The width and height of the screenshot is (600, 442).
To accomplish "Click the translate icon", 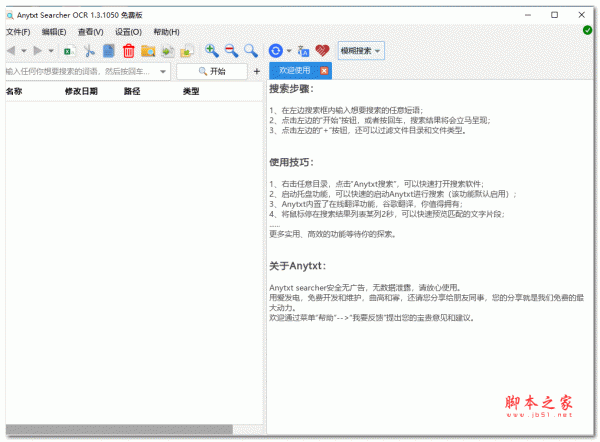I will tap(303, 51).
